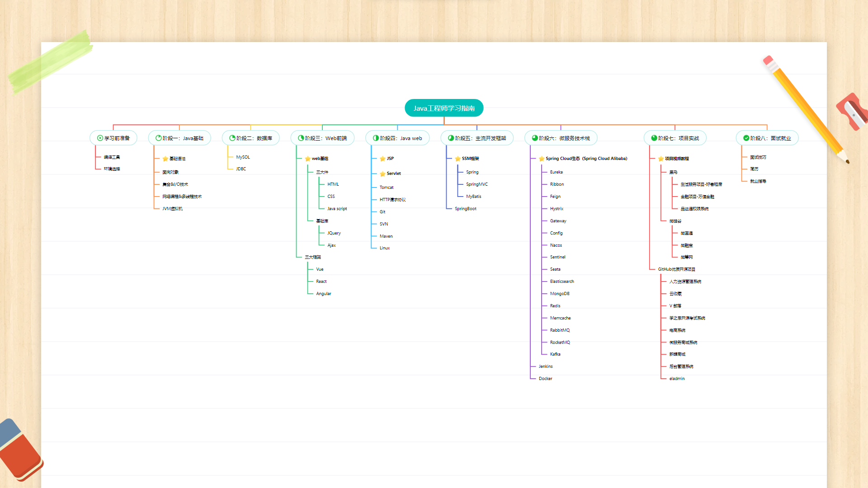868x488 pixels.
Task: Select the central Java工程师学习指南 root node
Action: pyautogui.click(x=443, y=108)
